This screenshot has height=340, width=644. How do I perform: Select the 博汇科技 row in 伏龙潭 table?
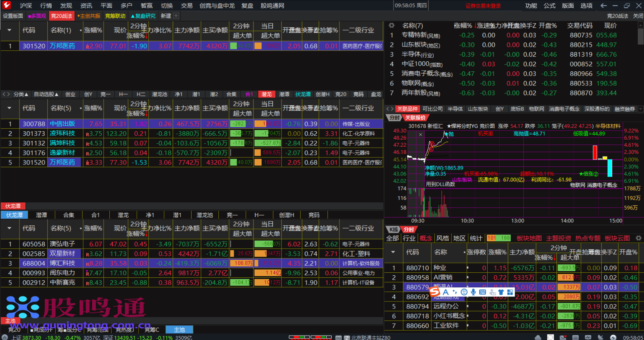[192, 263]
